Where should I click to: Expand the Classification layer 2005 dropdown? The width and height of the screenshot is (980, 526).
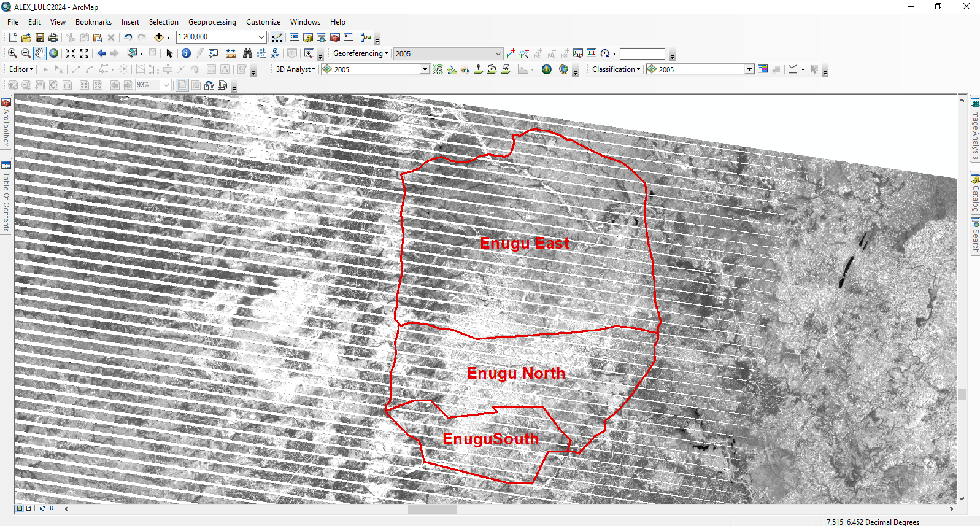click(x=749, y=69)
